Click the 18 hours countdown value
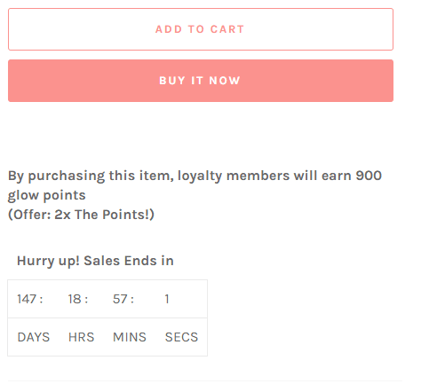Viewport: 429px width, 384px height. (75, 299)
